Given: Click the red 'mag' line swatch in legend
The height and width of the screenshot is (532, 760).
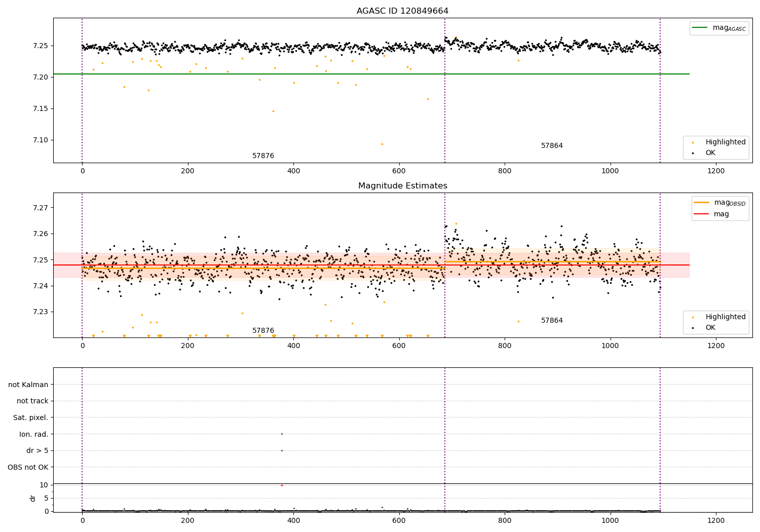Looking at the screenshot, I should pos(701,214).
